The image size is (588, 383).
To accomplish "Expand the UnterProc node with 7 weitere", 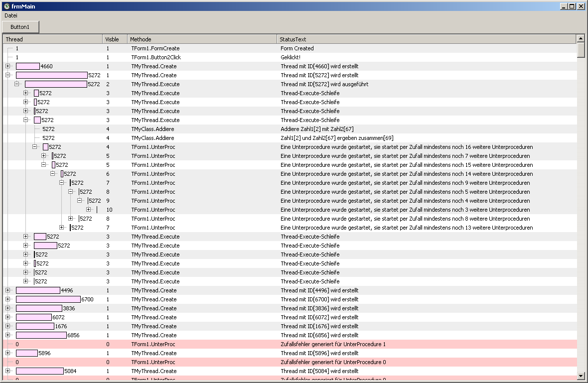I will [x=44, y=156].
